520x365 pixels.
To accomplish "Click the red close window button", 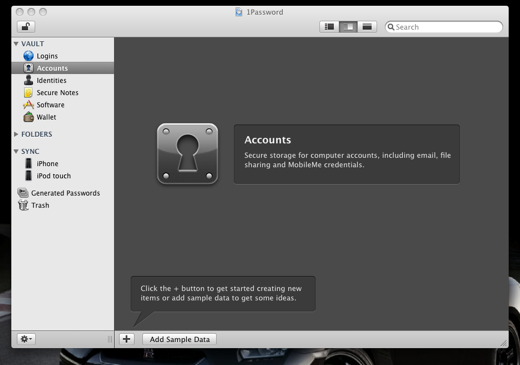I will coord(20,12).
